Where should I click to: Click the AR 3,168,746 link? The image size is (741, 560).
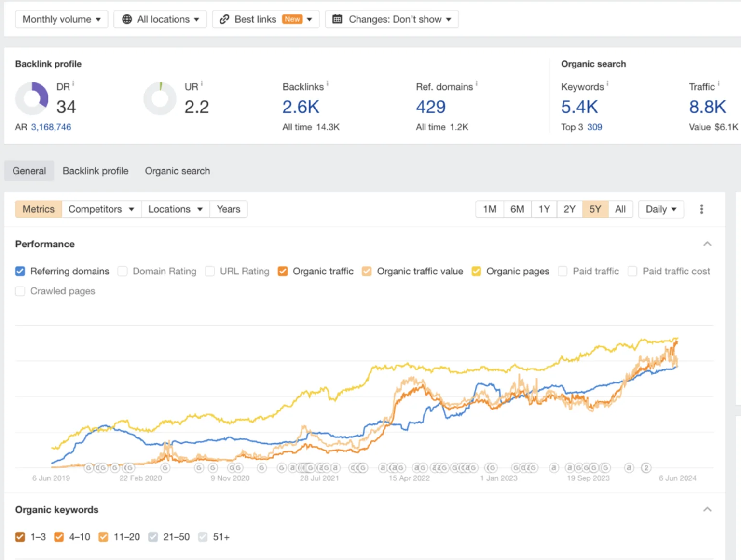[51, 127]
